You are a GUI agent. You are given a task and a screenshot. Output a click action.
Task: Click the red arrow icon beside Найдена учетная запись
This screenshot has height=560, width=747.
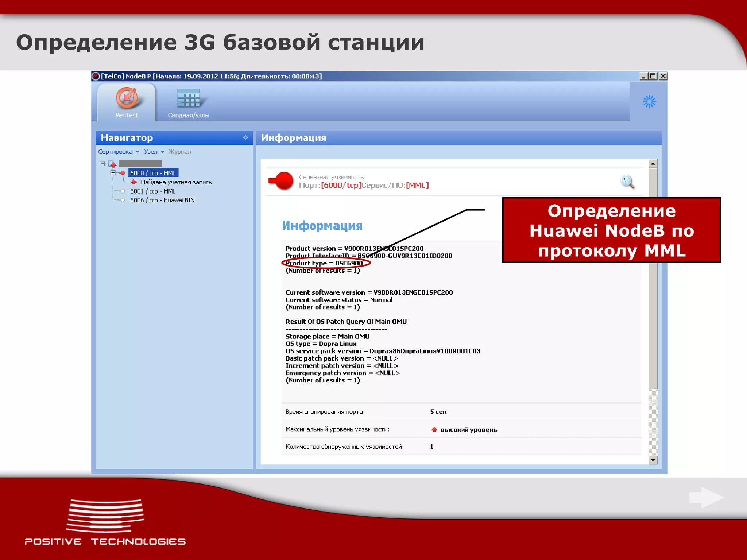pos(134,182)
